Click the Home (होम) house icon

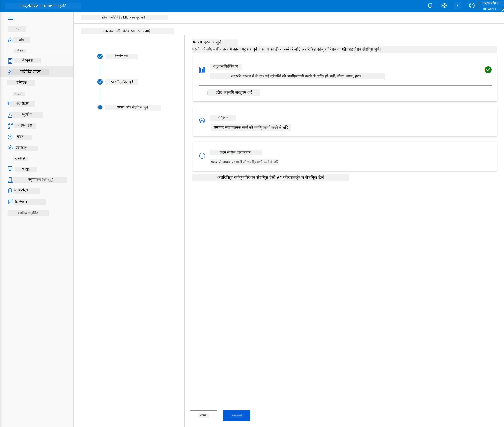[10, 40]
